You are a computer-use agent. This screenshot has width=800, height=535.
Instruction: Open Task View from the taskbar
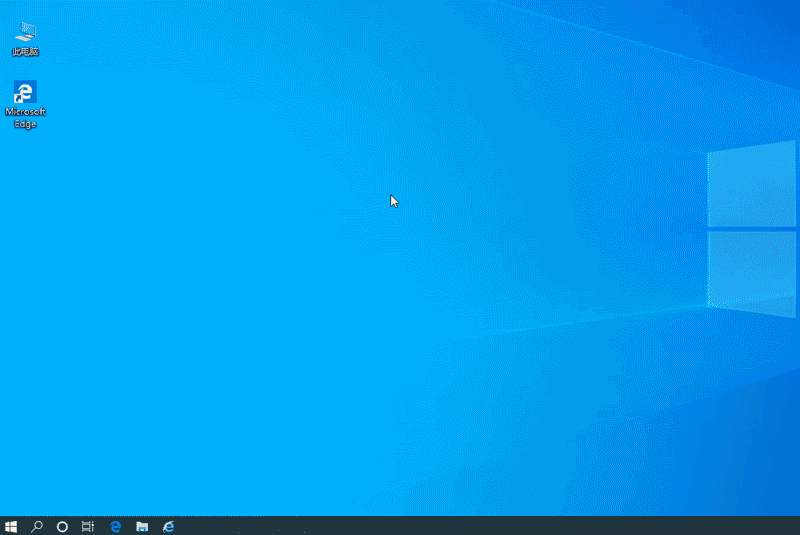pyautogui.click(x=88, y=526)
